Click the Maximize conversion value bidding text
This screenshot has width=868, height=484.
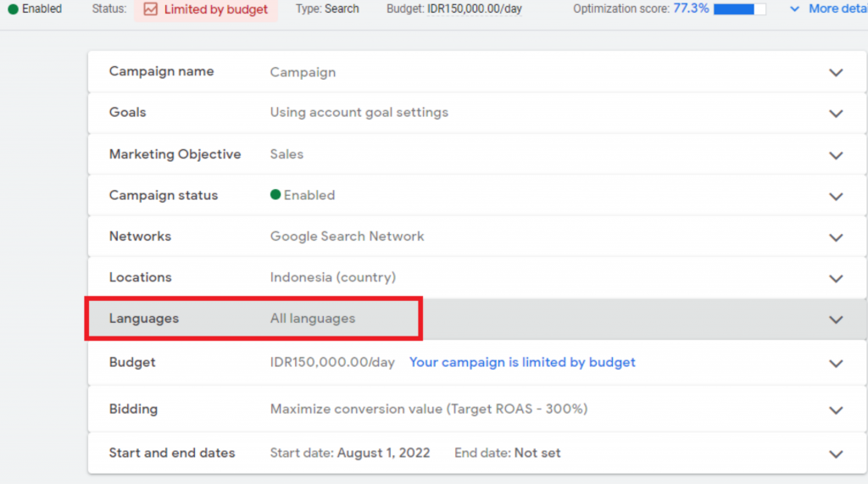(428, 409)
